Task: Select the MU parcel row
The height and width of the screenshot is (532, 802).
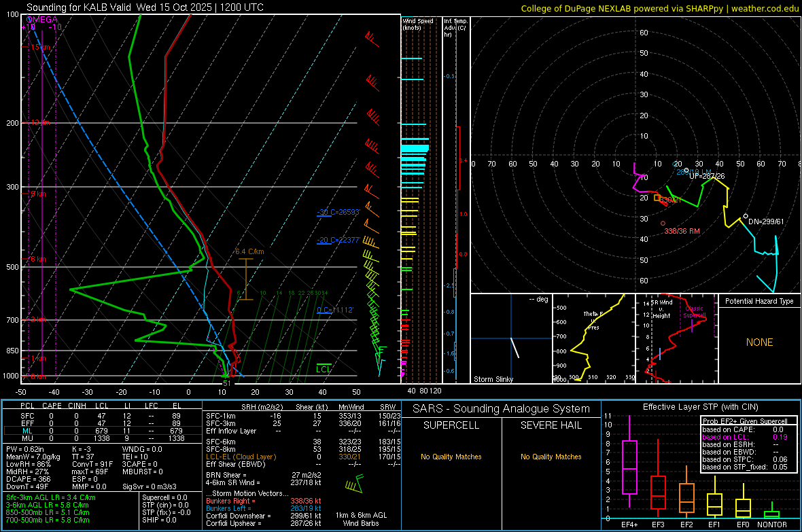Action: (102, 438)
